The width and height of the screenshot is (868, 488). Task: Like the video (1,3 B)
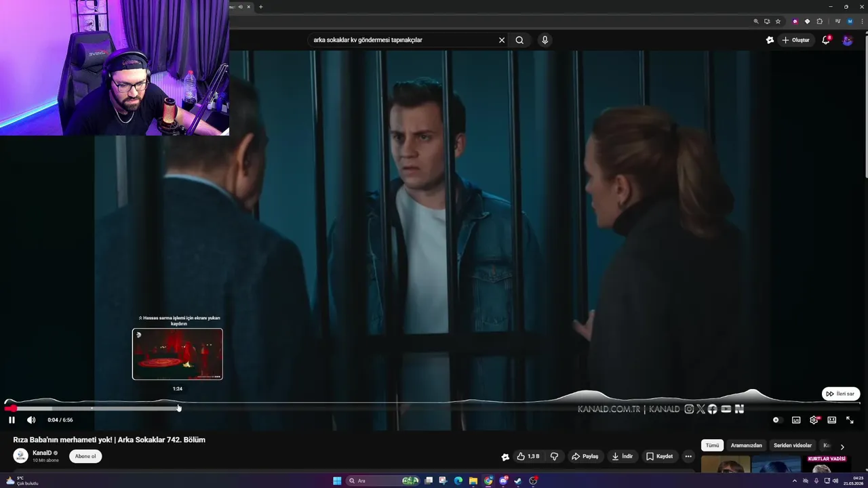click(x=528, y=456)
